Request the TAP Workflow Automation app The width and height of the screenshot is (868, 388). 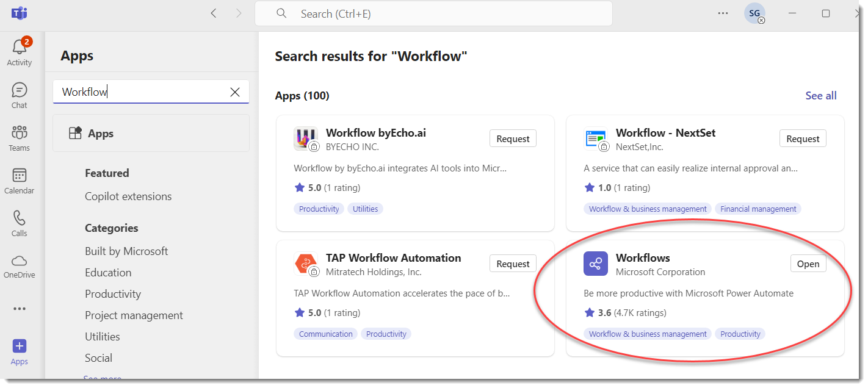click(513, 264)
